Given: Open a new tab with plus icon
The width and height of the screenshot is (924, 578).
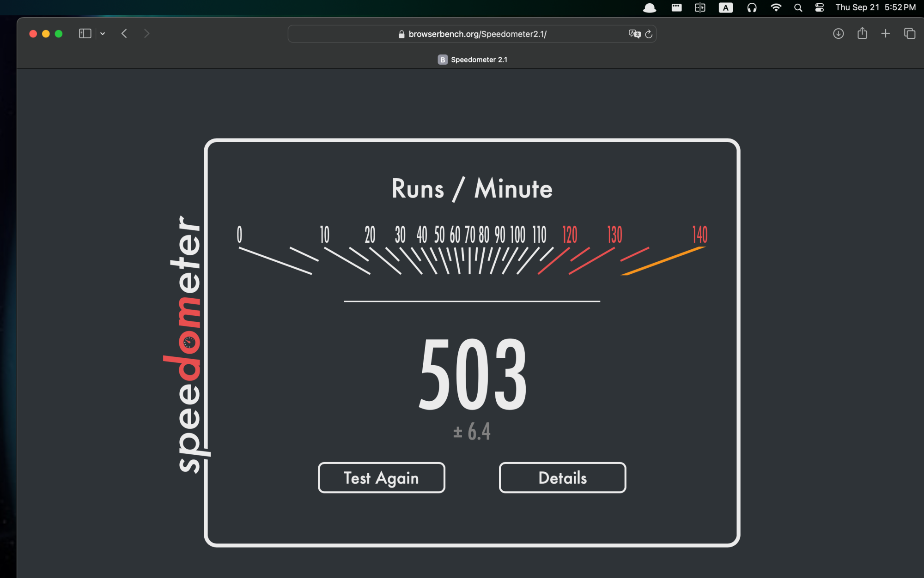Looking at the screenshot, I should 886,34.
